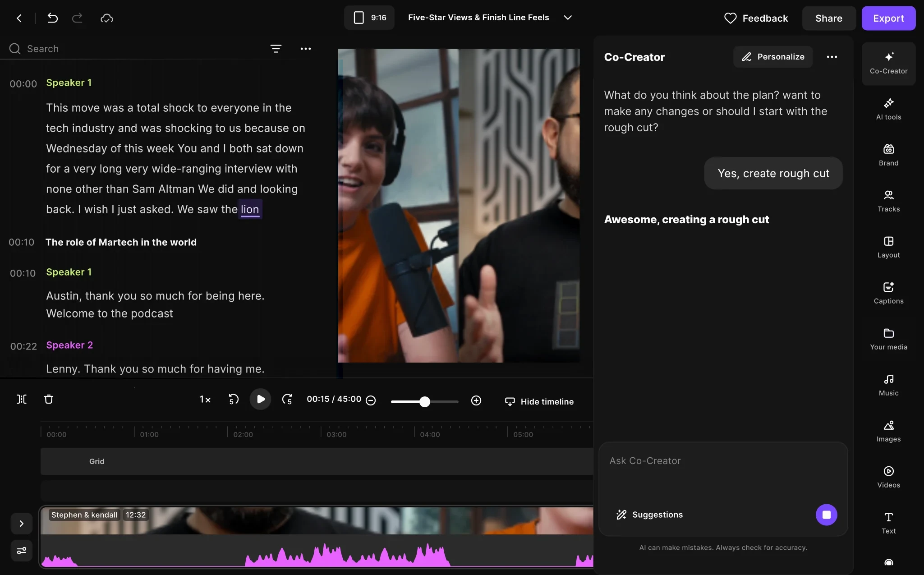The height and width of the screenshot is (575, 924).
Task: Open the Text tab
Action: tap(888, 523)
